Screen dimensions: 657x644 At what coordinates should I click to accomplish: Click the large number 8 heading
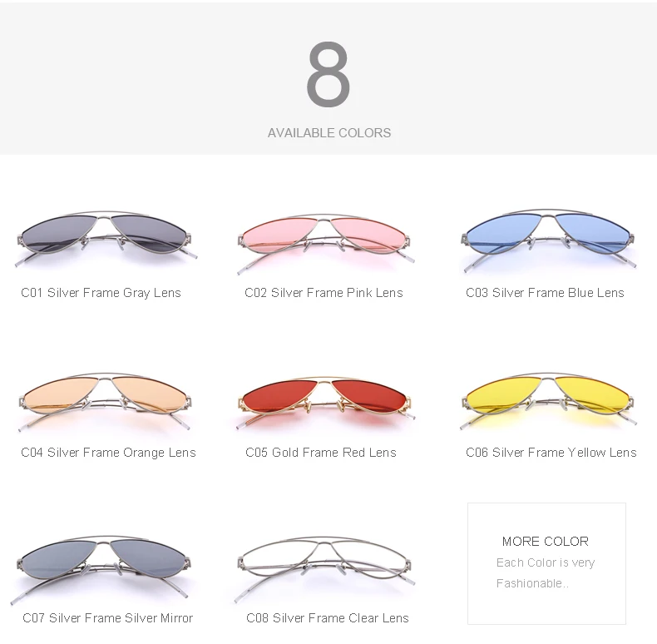click(328, 74)
